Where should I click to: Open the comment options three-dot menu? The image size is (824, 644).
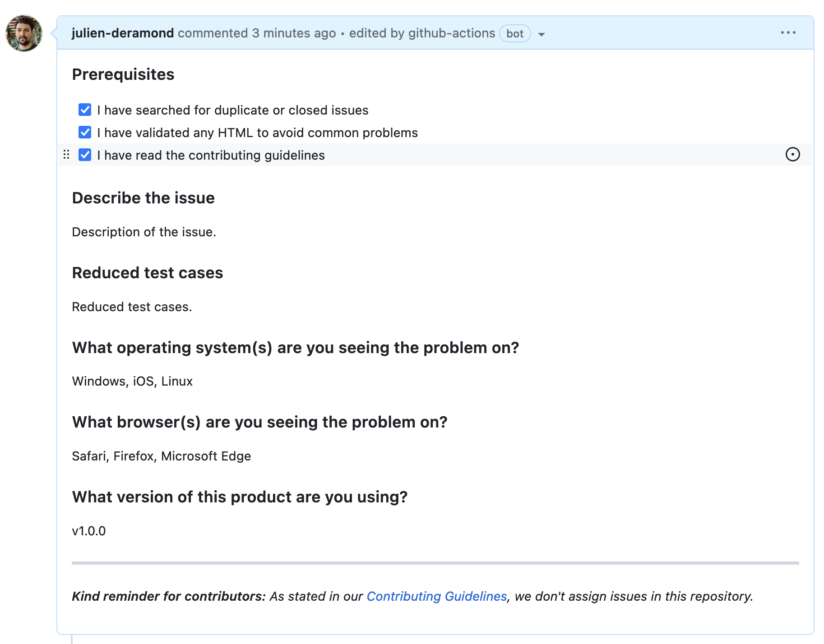click(x=788, y=33)
